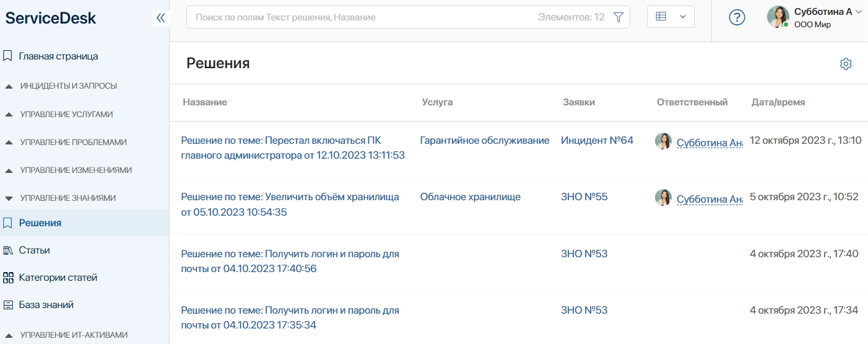868x344 pixels.
Task: Open ЗНО №53 in the 17:40 row
Action: pyautogui.click(x=584, y=254)
